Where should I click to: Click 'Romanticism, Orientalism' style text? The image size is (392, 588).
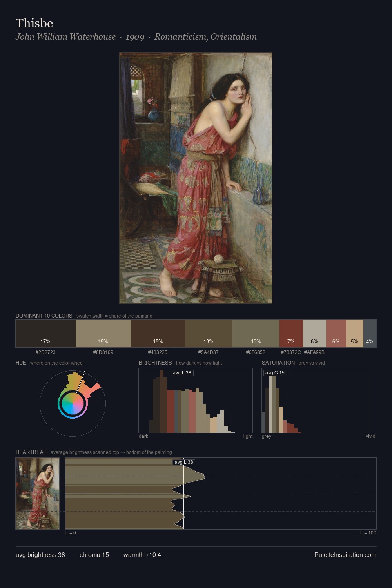(205, 37)
